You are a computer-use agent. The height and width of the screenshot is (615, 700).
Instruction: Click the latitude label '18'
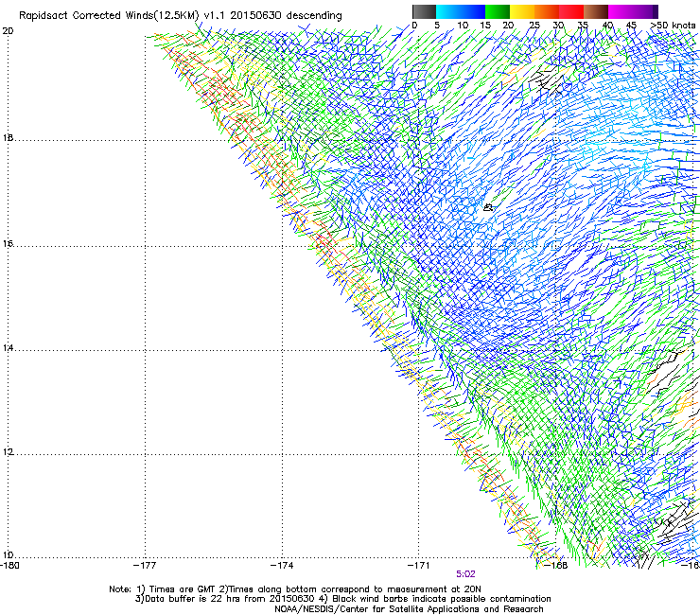tap(8, 138)
